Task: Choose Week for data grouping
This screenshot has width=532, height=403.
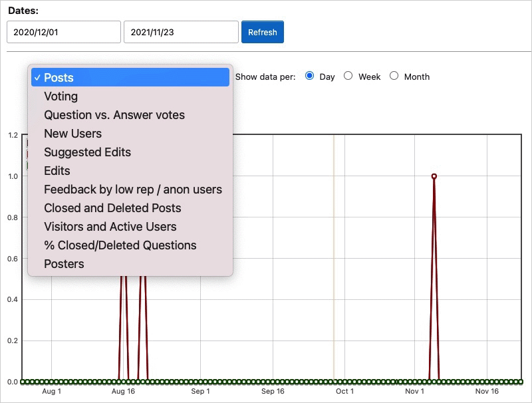Action: click(x=348, y=76)
